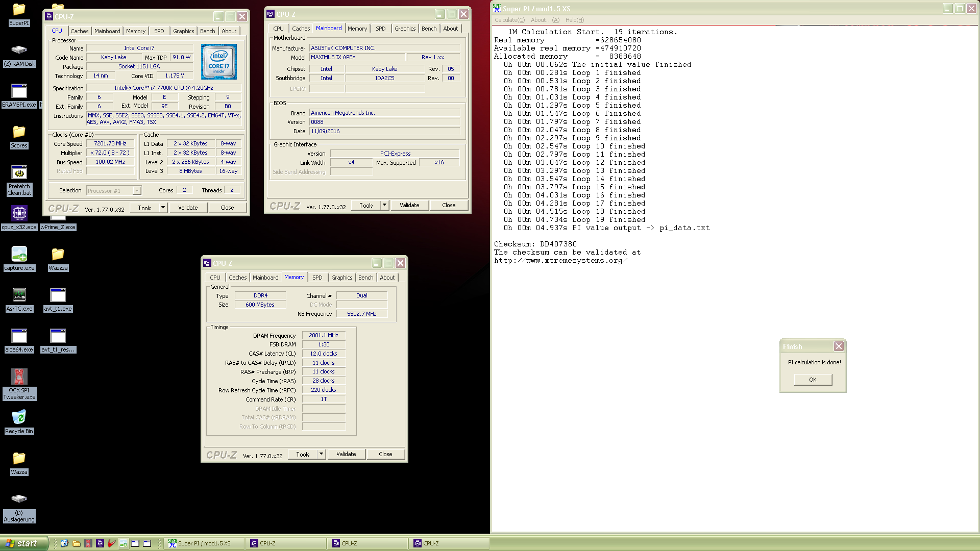Close the Finish dialog with X
The width and height of the screenshot is (980, 551).
pos(839,346)
